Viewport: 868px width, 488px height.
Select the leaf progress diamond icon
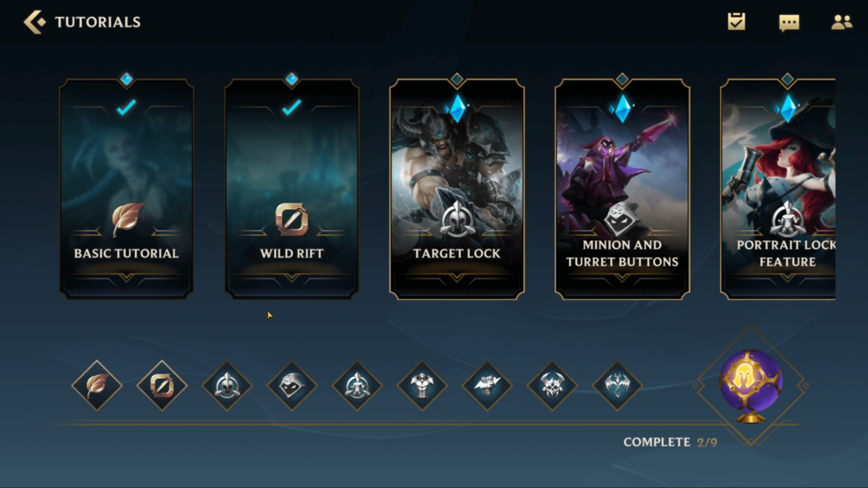pyautogui.click(x=97, y=386)
